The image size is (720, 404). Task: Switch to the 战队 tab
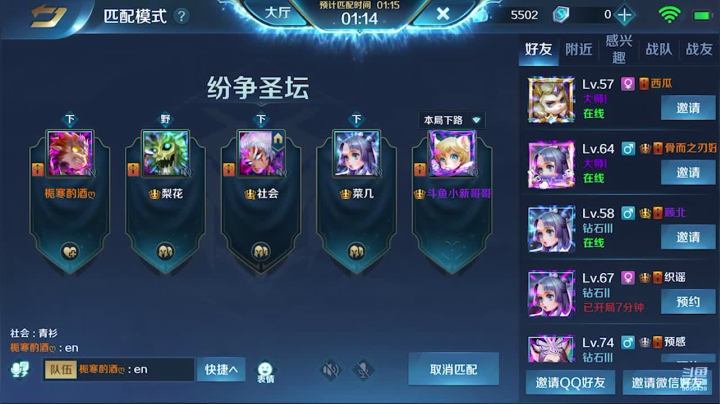tap(658, 49)
